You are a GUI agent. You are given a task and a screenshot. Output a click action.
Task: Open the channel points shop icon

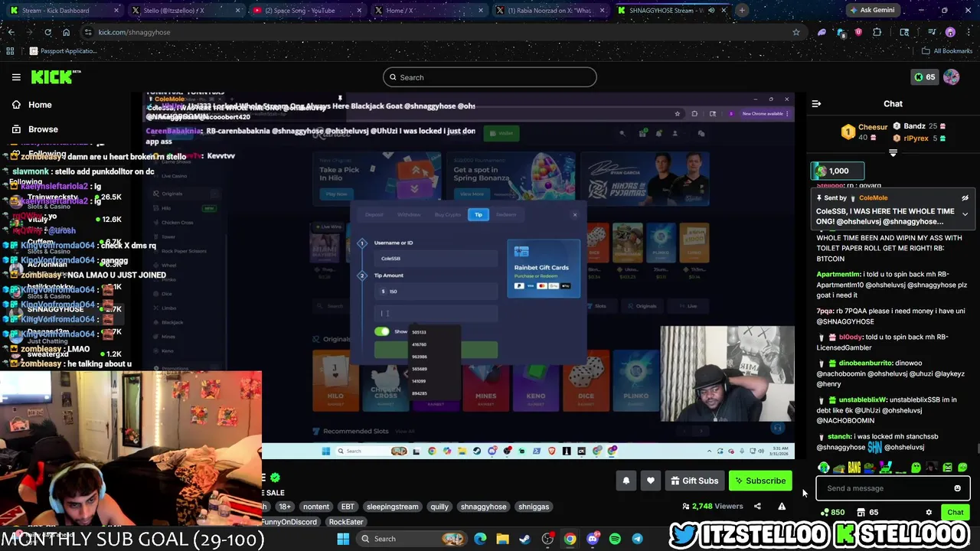[x=861, y=513]
